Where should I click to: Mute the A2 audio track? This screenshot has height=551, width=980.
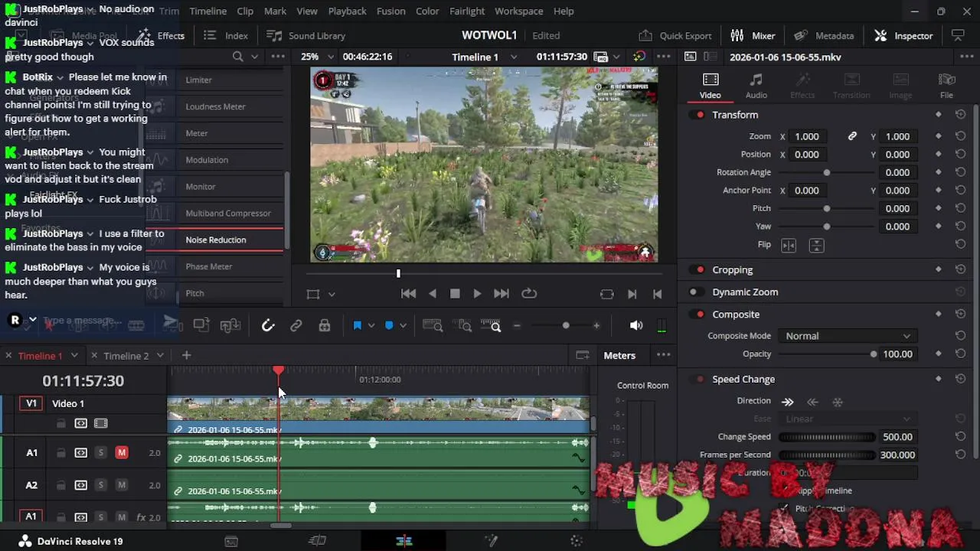[x=121, y=485]
